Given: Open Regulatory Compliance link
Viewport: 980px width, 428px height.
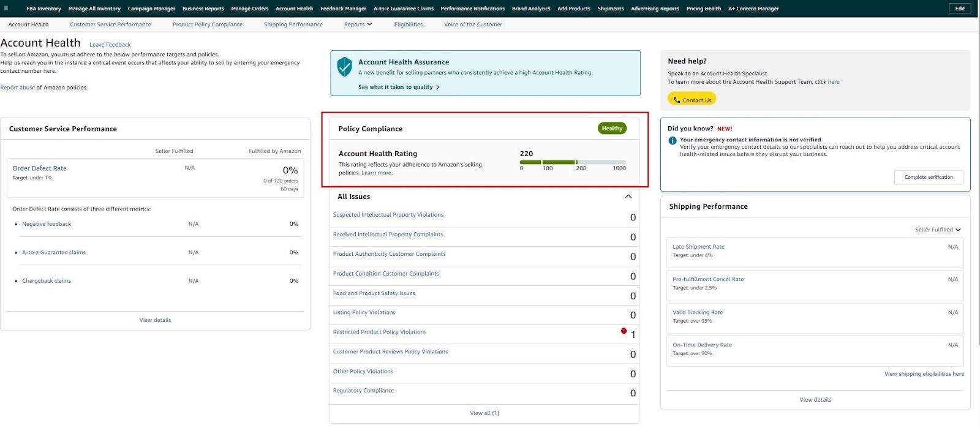Looking at the screenshot, I should click(363, 391).
